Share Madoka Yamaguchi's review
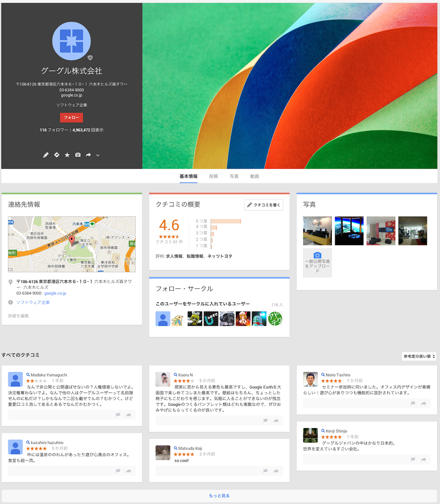This screenshot has height=504, width=440. click(128, 415)
